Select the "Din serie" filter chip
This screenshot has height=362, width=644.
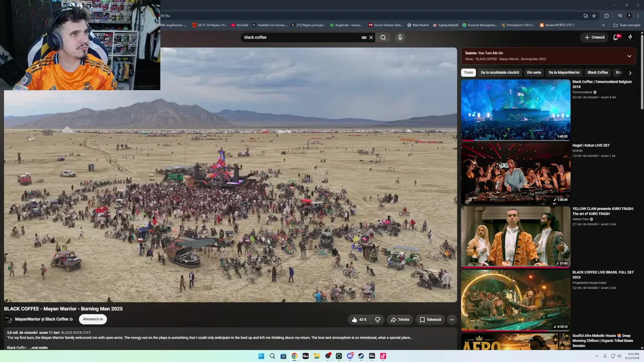pyautogui.click(x=534, y=72)
